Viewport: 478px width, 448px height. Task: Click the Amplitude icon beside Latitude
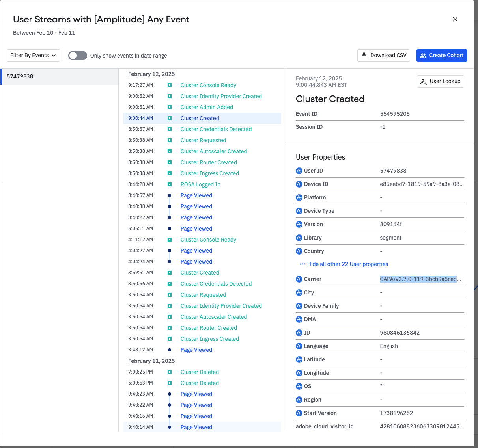point(299,359)
